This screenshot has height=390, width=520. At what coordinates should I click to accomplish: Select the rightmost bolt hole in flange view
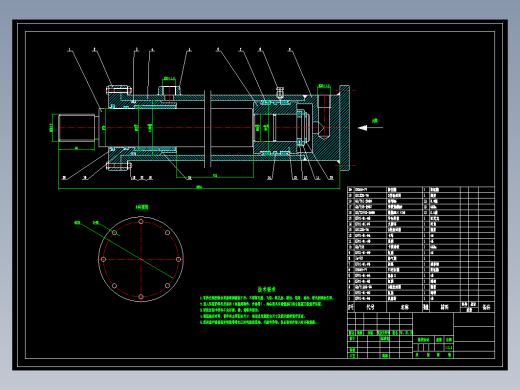pos(179,259)
